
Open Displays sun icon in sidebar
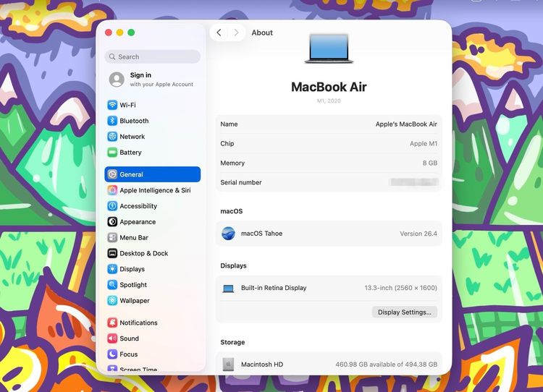coord(112,269)
